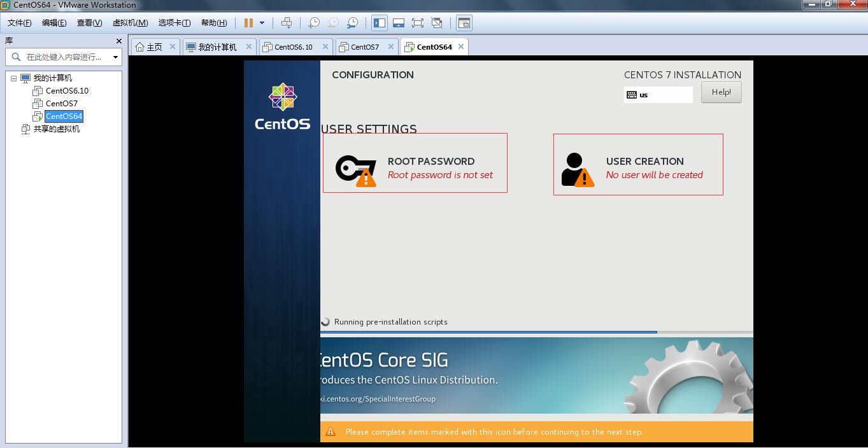Image resolution: width=868 pixels, height=448 pixels.
Task: Send Ctrl+Alt+Del to the virtual machine
Action: pyautogui.click(x=287, y=23)
